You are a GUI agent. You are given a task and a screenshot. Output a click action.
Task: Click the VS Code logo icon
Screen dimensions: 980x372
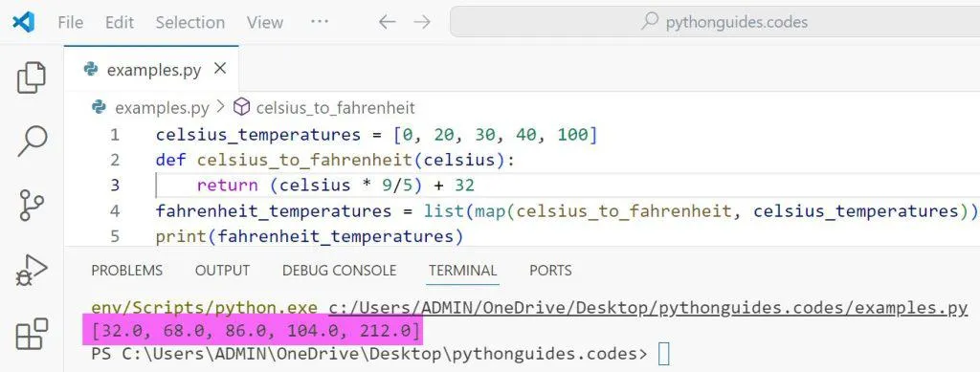[23, 22]
